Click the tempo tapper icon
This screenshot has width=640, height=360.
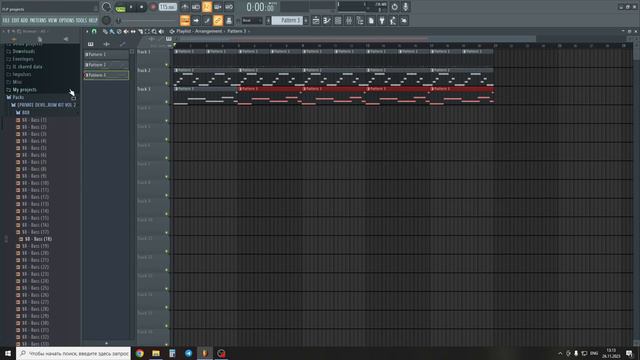tap(393, 20)
